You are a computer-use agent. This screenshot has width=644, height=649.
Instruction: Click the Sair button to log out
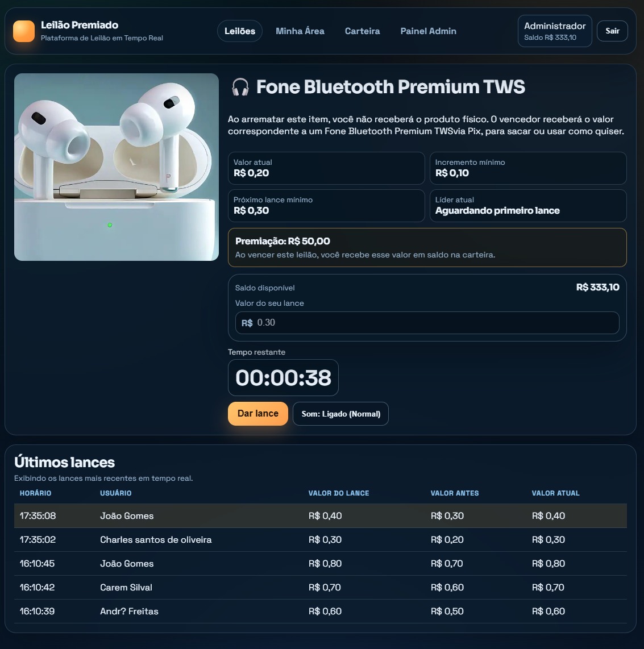coord(612,31)
